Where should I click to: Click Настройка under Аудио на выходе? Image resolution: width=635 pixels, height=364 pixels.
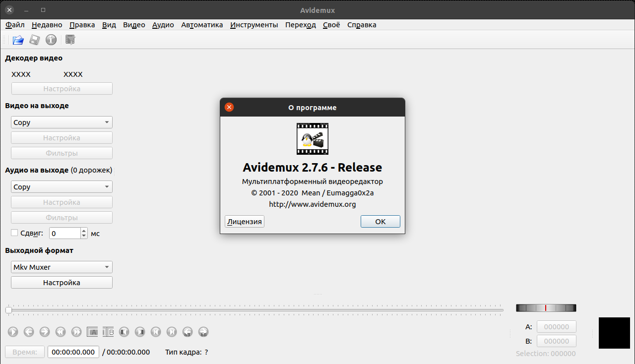click(62, 202)
